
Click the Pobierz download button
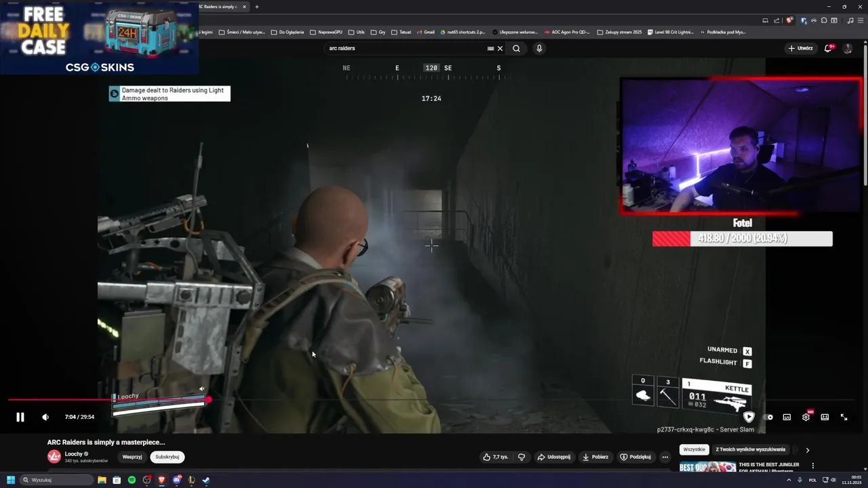tap(595, 457)
